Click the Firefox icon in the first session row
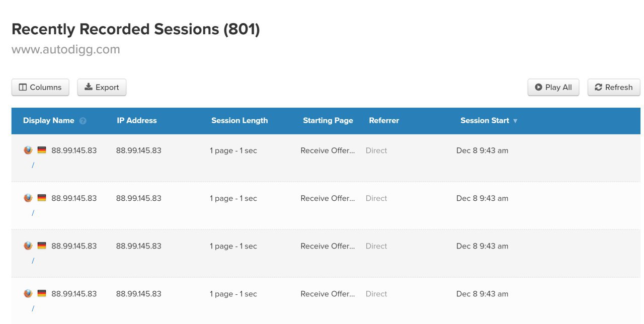Image resolution: width=644 pixels, height=324 pixels. 28,150
